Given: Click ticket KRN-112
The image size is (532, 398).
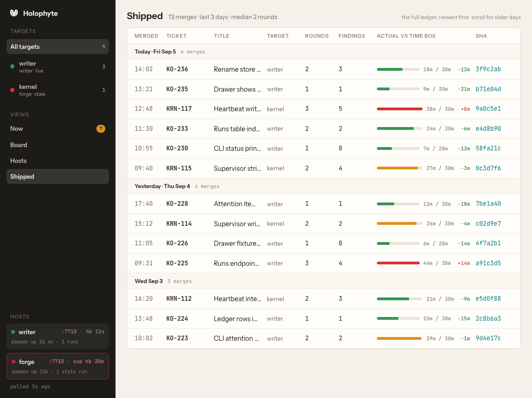Looking at the screenshot, I should coord(179,299).
